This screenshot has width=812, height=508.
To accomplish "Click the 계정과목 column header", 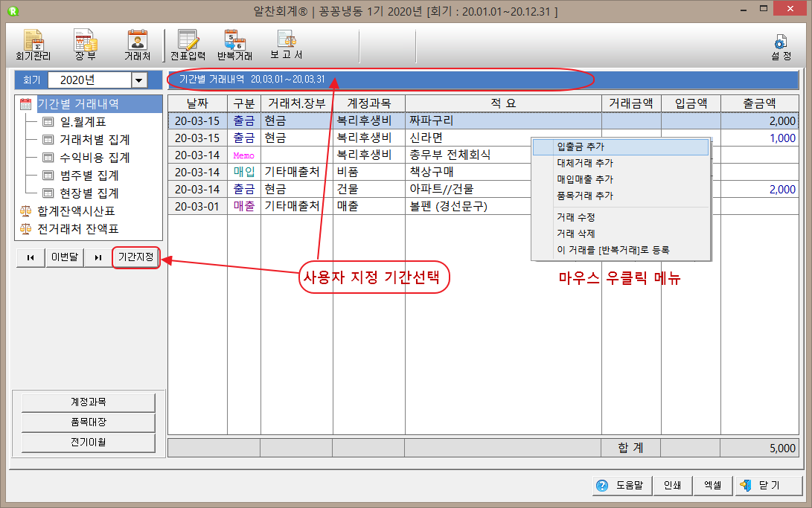I will point(368,103).
